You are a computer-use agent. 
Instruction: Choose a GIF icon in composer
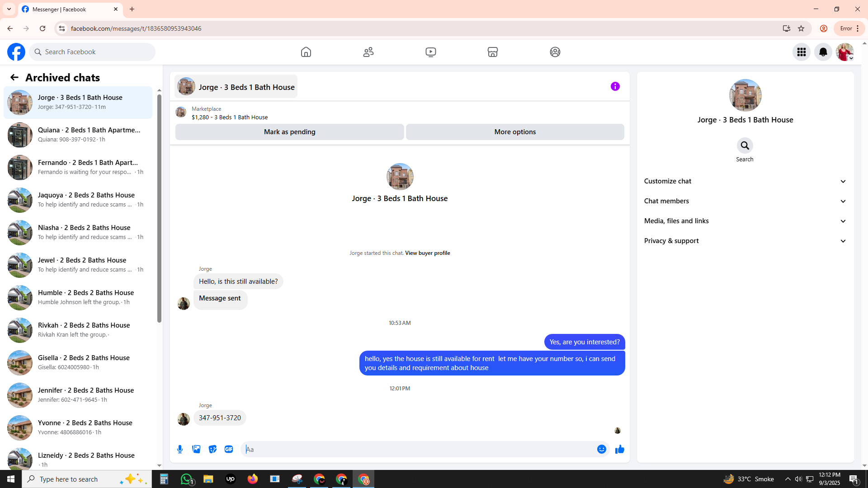229,449
